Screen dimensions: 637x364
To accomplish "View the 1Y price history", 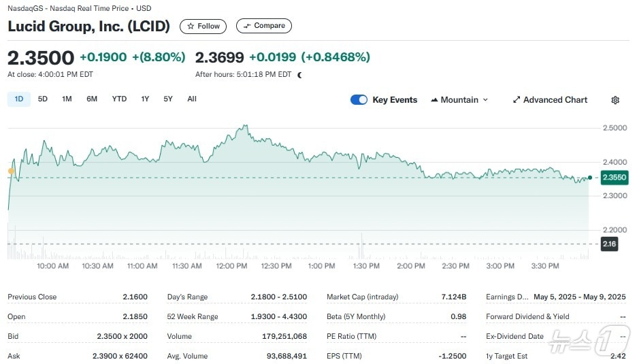I will coord(145,99).
